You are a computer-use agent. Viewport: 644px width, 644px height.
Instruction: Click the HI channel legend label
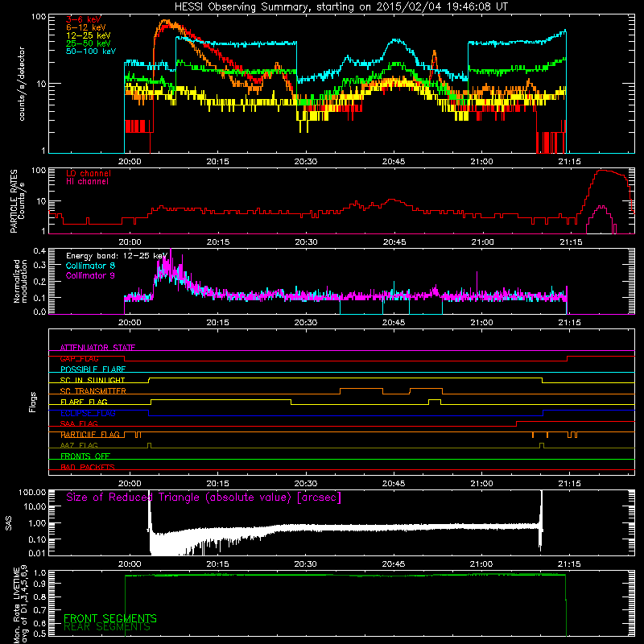coord(87,182)
